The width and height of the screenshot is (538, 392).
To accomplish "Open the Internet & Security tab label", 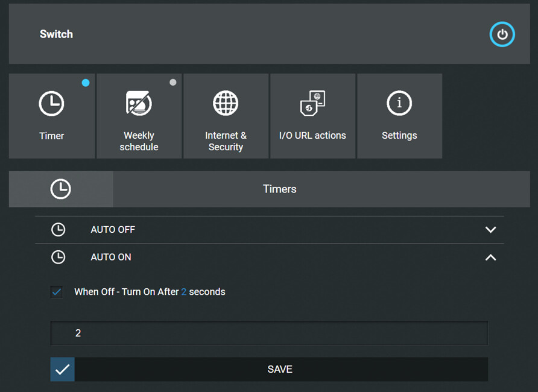I will (x=226, y=141).
